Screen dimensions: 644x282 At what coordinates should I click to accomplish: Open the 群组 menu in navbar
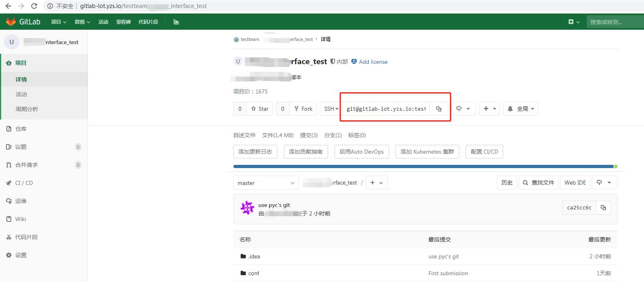coord(82,22)
